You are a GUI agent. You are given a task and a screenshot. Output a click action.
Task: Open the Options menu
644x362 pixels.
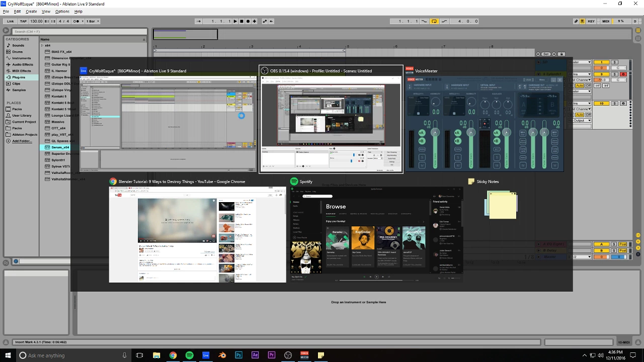62,11
